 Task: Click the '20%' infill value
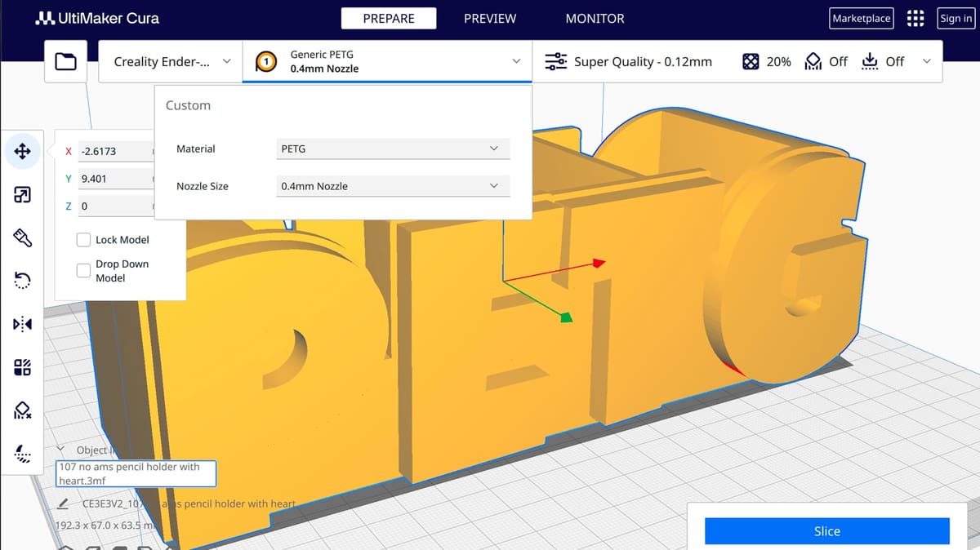pos(778,61)
